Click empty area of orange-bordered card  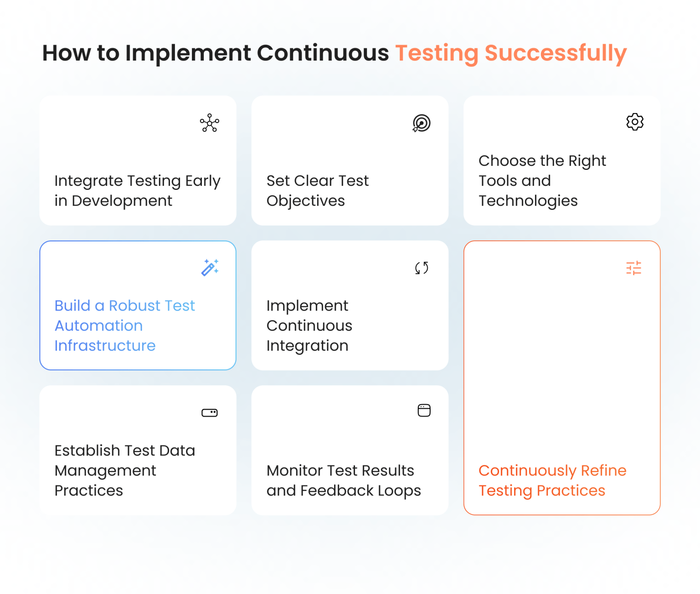tap(561, 364)
